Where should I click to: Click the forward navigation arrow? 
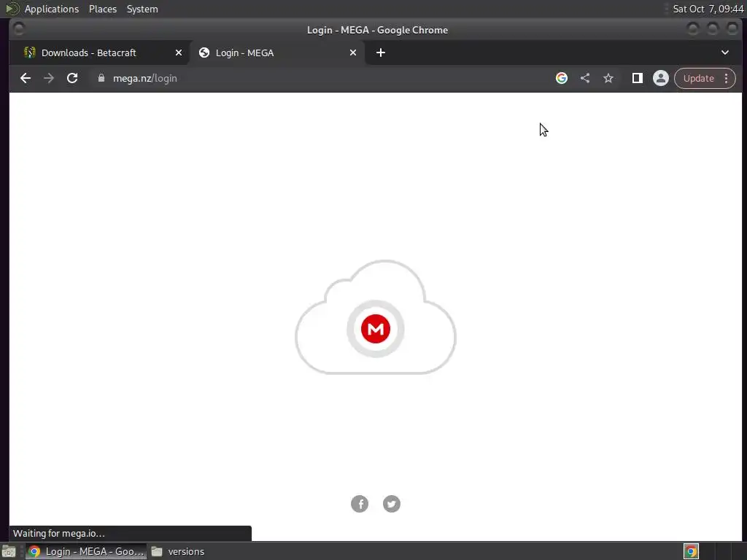49,78
